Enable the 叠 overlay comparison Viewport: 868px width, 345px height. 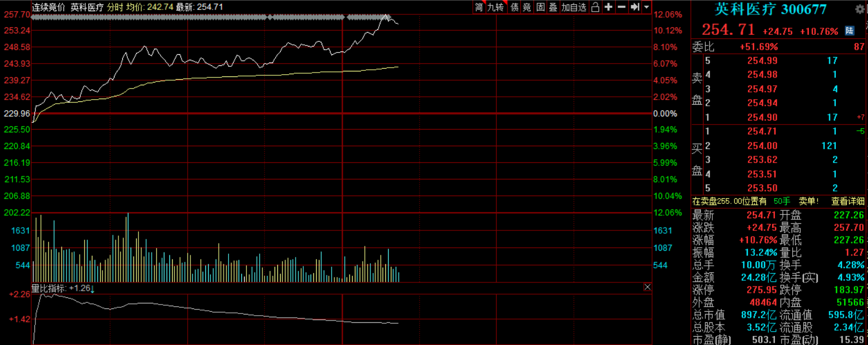(552, 7)
